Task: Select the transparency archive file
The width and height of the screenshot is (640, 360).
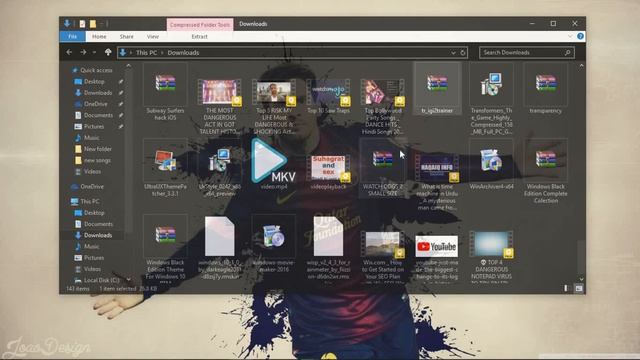Action: coord(546,89)
